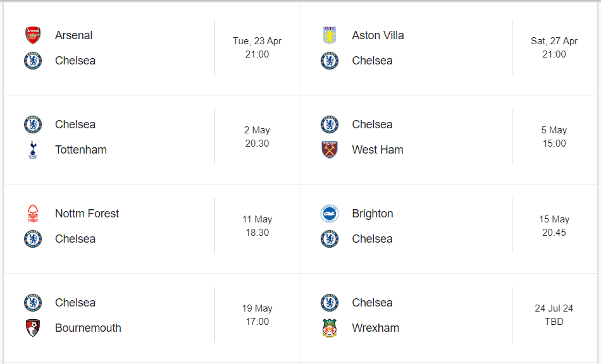Select the Wrexham team name
The height and width of the screenshot is (364, 601).
point(376,328)
